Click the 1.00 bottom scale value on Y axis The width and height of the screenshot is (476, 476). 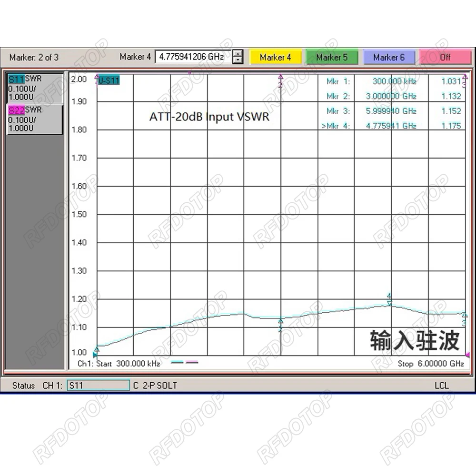[x=79, y=352]
